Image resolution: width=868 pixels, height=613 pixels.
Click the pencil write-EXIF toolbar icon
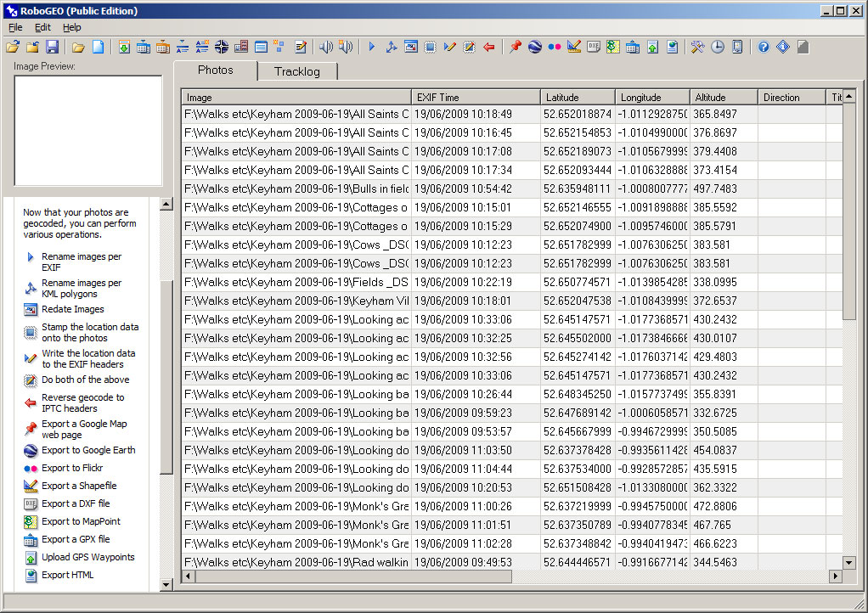tap(449, 47)
